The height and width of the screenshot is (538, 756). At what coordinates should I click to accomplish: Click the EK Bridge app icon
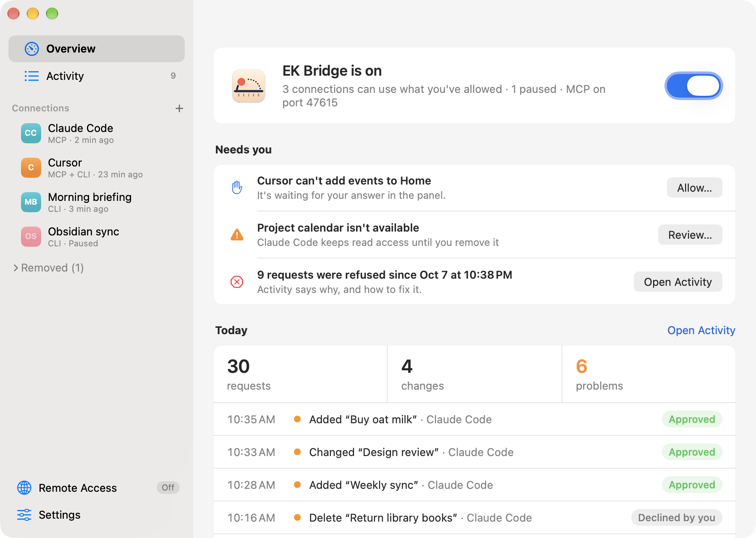pyautogui.click(x=249, y=86)
